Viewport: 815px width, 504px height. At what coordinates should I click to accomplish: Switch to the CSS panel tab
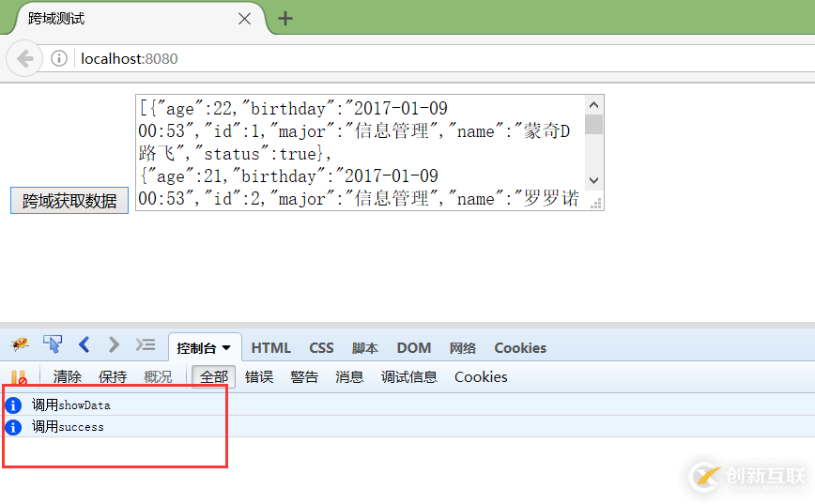click(x=321, y=347)
